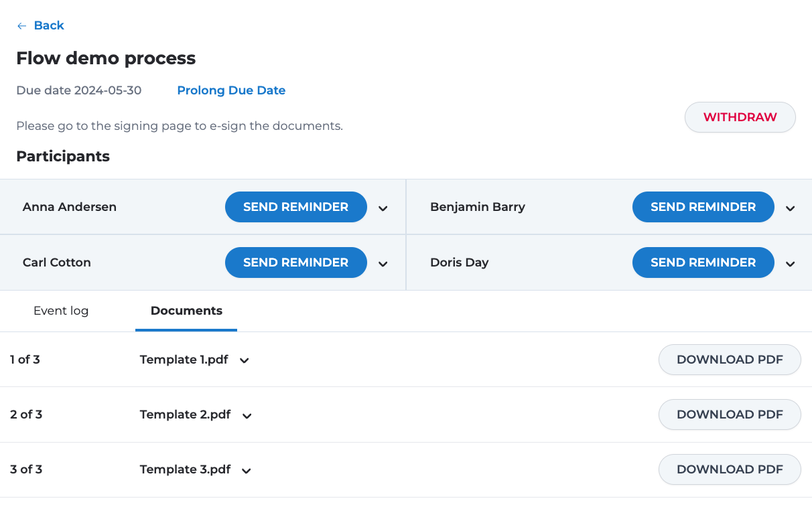Select the Documents tab
This screenshot has width=812, height=525.
pyautogui.click(x=186, y=311)
